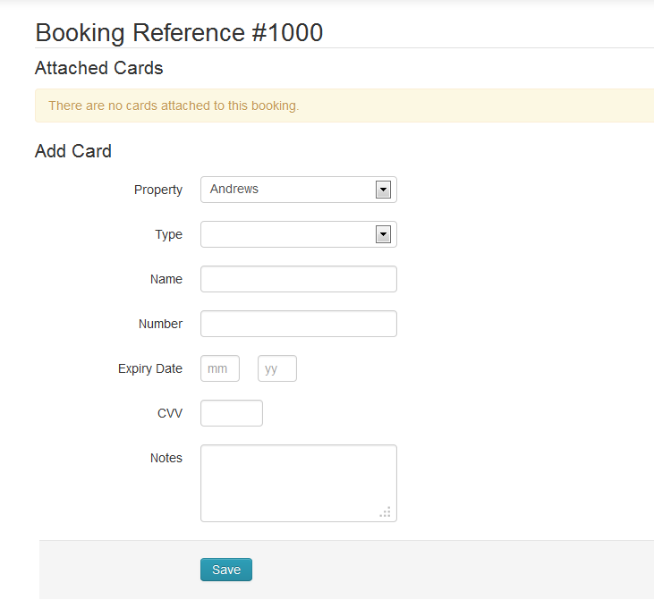This screenshot has width=654, height=600.
Task: Click the Expiry Date label
Action: [x=150, y=369]
